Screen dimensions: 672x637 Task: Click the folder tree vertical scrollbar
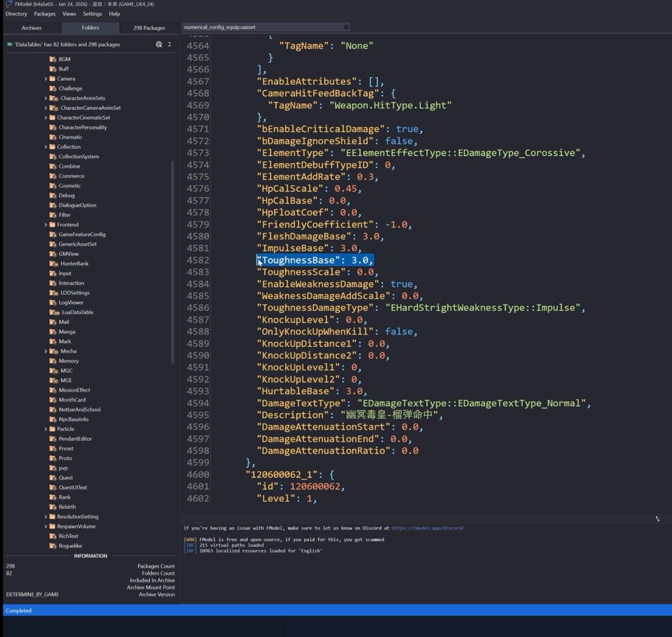coord(172,262)
